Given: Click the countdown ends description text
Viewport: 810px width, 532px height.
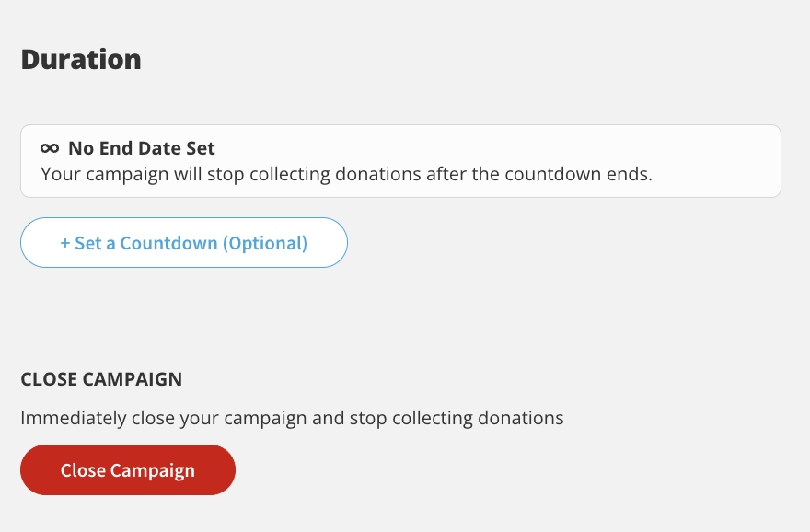Looking at the screenshot, I should pyautogui.click(x=552, y=174).
